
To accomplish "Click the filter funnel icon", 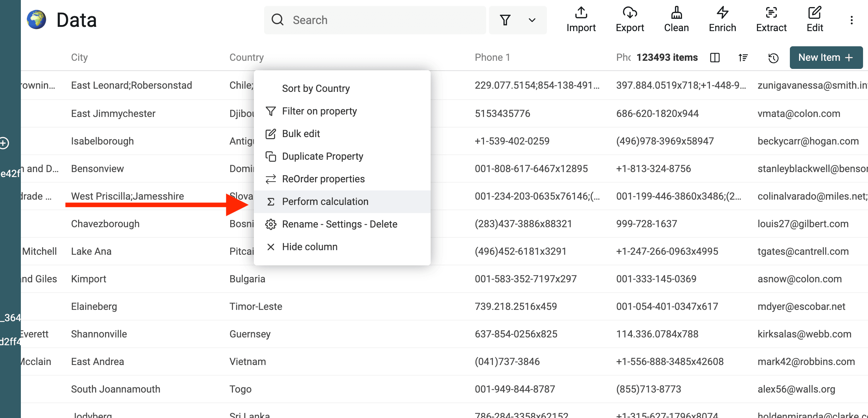I will [x=505, y=20].
